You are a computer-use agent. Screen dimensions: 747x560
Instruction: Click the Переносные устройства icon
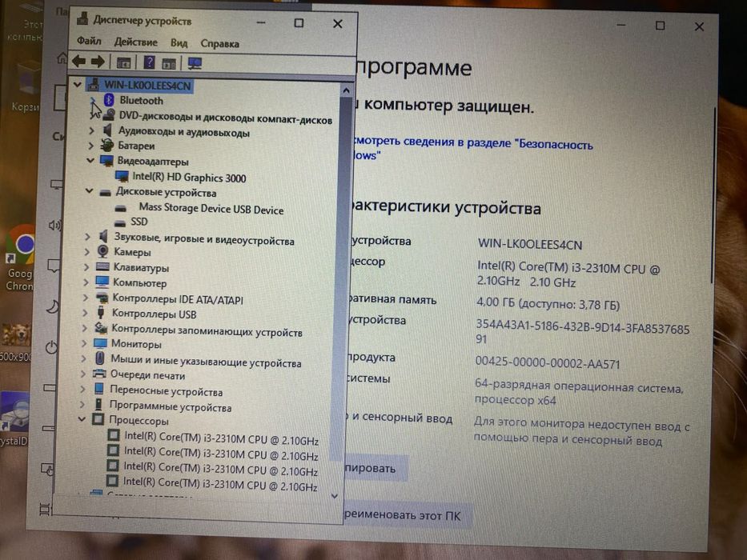[x=99, y=389]
